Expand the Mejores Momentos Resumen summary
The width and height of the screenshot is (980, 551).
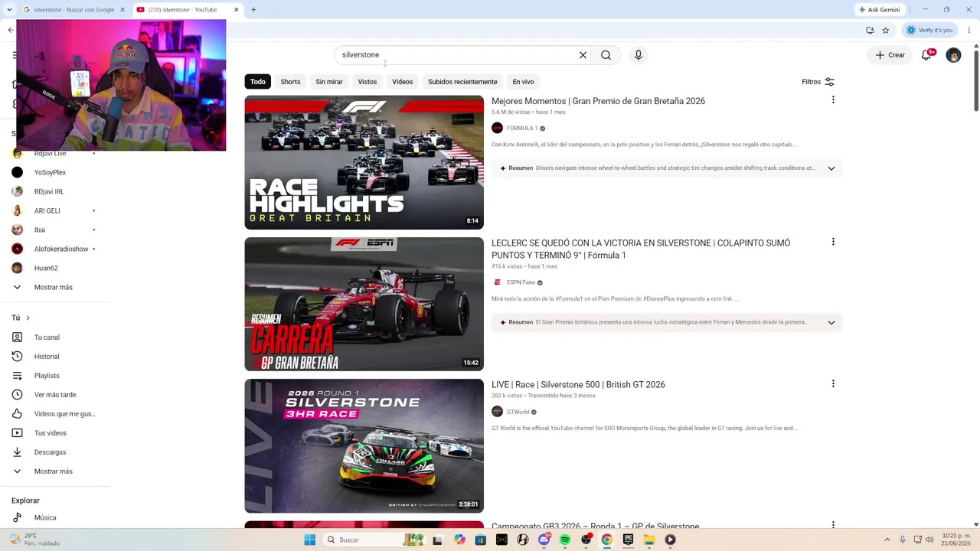click(831, 168)
